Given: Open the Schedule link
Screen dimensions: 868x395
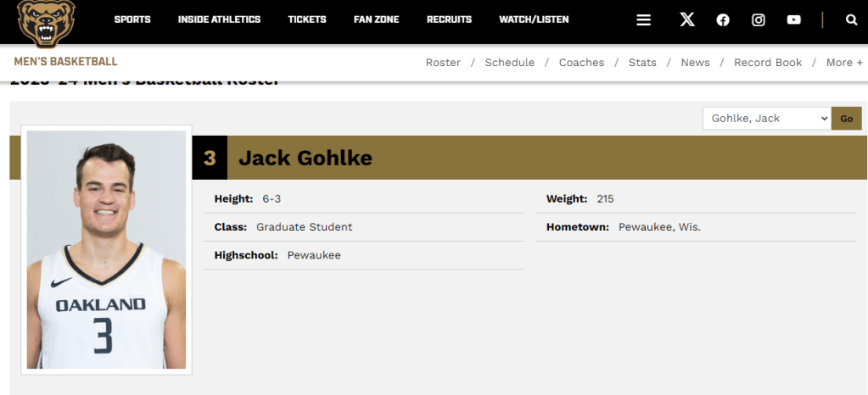Looking at the screenshot, I should [510, 63].
